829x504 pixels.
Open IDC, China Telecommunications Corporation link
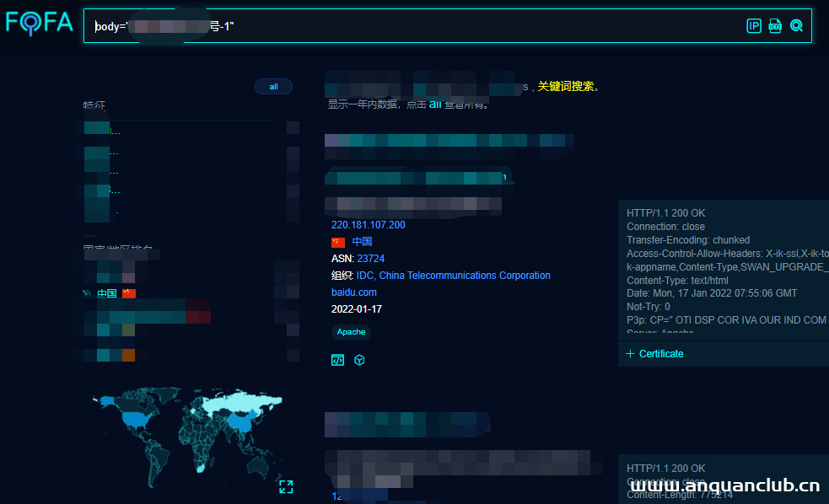tap(453, 276)
